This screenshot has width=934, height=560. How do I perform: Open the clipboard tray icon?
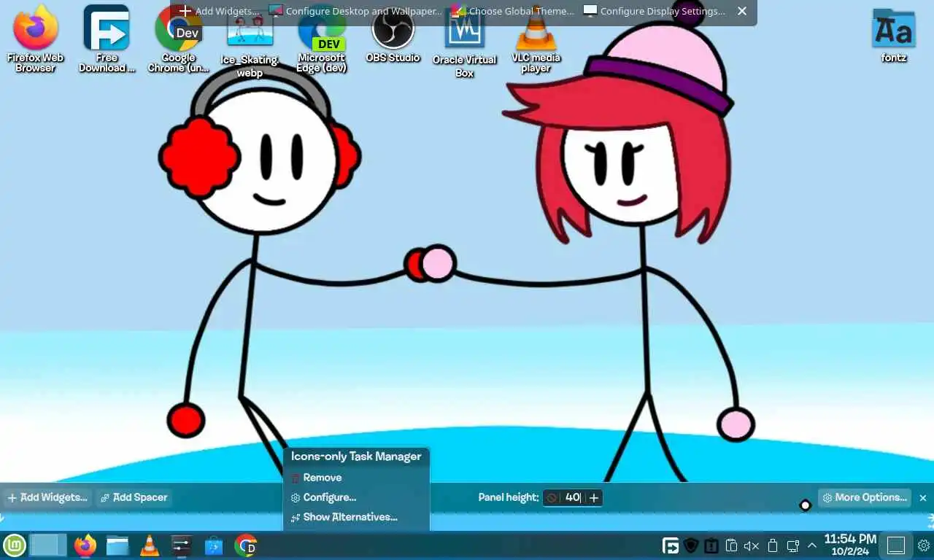(x=732, y=545)
